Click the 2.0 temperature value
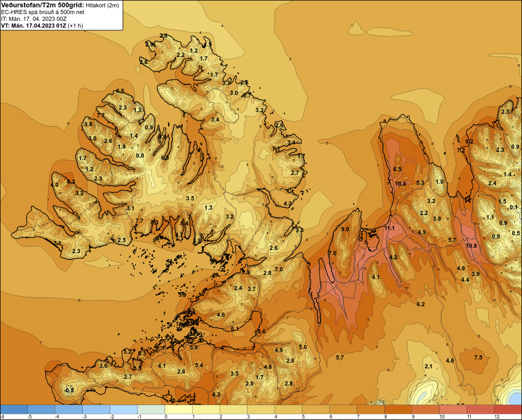522x420 pixels. click(x=250, y=383)
